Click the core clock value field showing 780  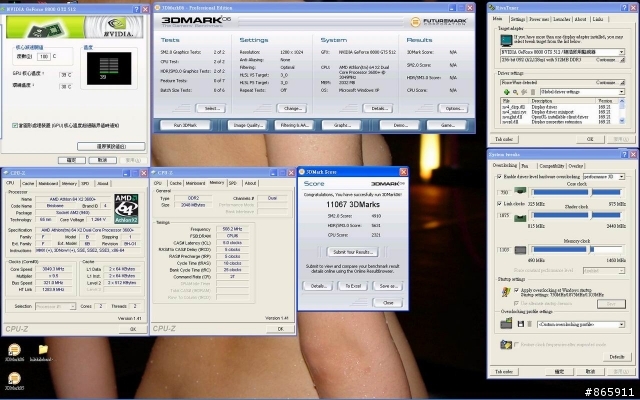coord(504,192)
